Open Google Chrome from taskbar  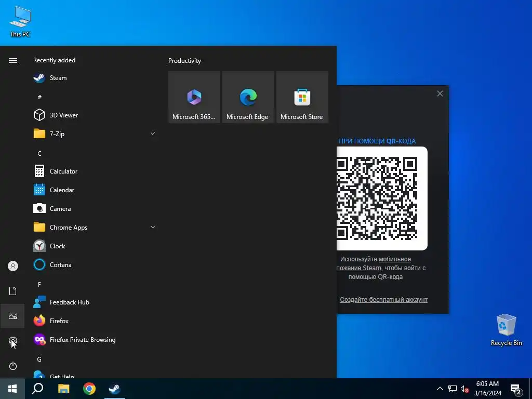click(x=89, y=389)
